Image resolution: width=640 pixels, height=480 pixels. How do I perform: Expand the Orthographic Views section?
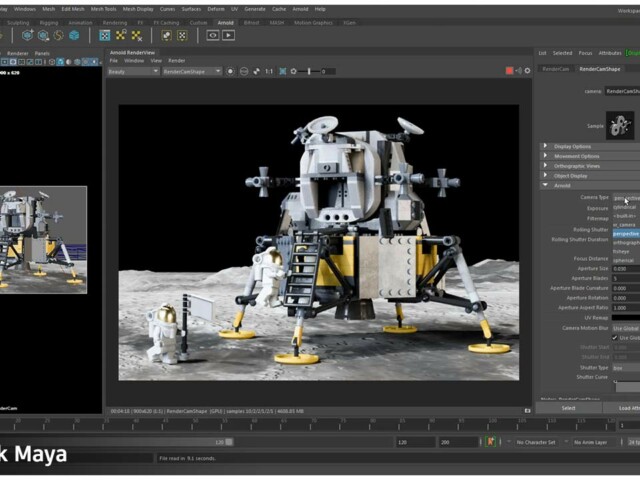click(577, 166)
